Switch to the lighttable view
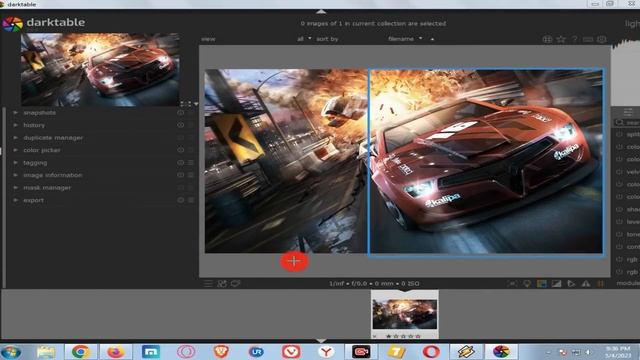Screen dimensions: 640x360 (632, 23)
